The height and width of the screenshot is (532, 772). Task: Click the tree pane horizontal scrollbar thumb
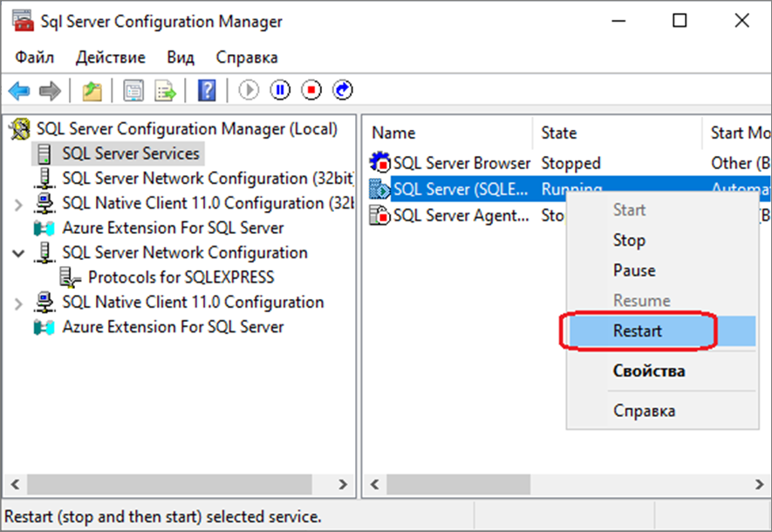point(169,484)
